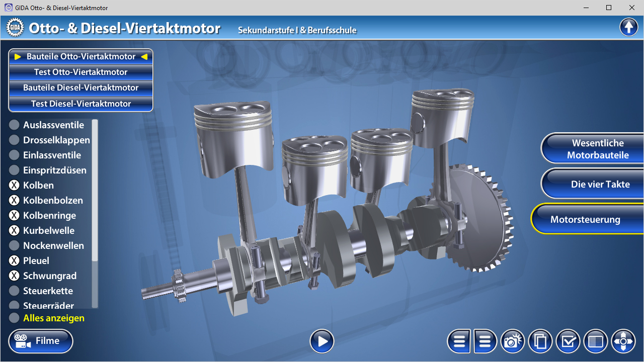Image resolution: width=644 pixels, height=362 pixels.
Task: Switch to Test Otto-Viertaktmotor
Action: click(80, 72)
